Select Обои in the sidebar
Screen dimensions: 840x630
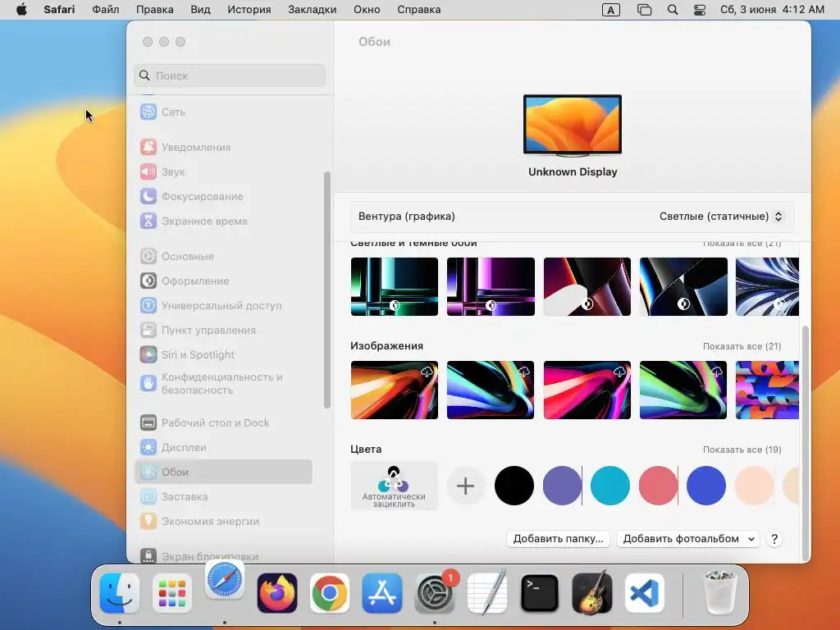tap(223, 472)
